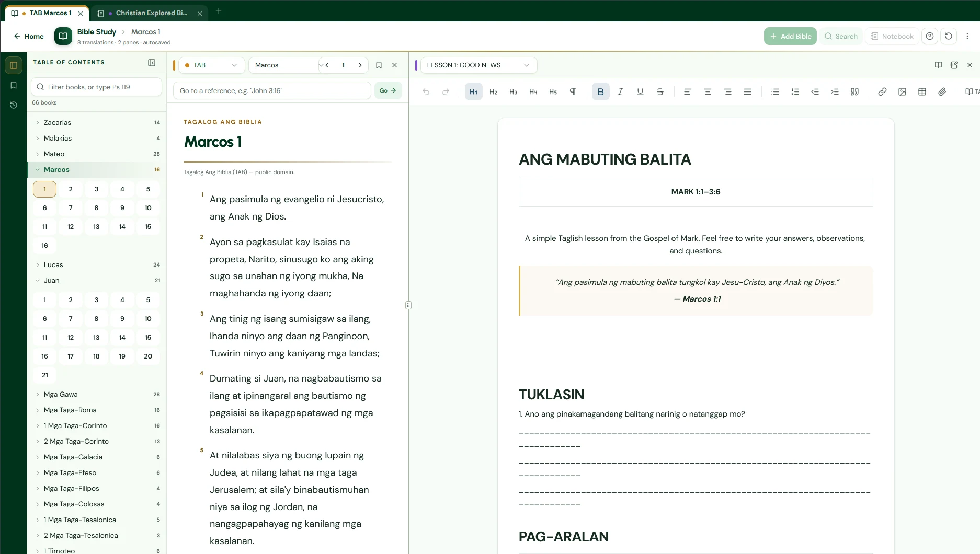The width and height of the screenshot is (980, 554).
Task: Open the help icon in header
Action: (929, 36)
